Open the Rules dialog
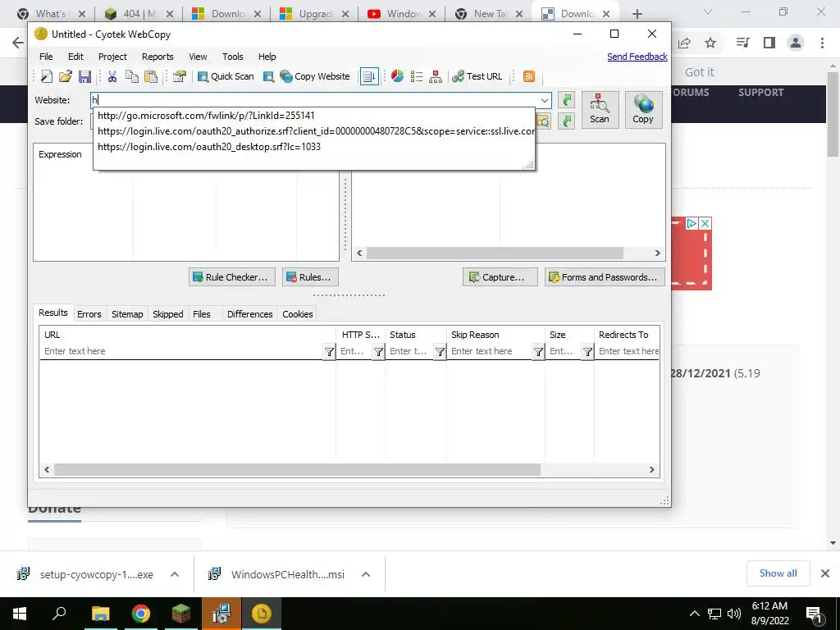Screen dimensions: 840x630 coord(310,277)
